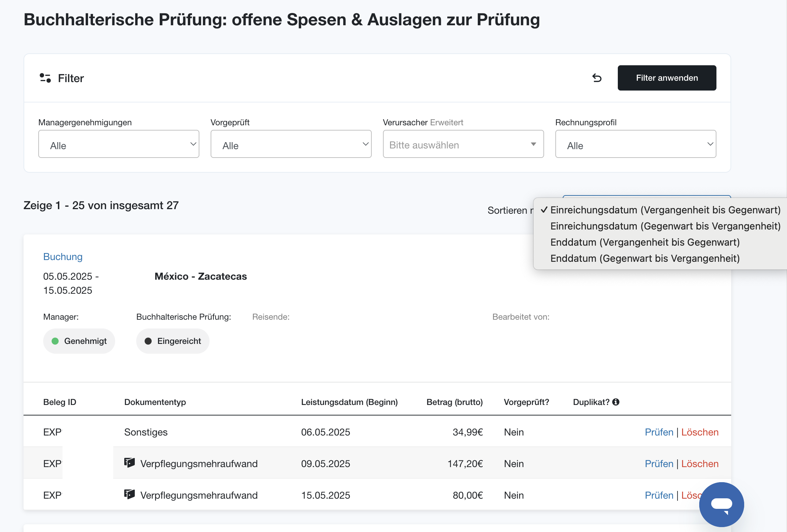Click the reset filter undo arrow icon
The width and height of the screenshot is (787, 532).
(x=597, y=78)
